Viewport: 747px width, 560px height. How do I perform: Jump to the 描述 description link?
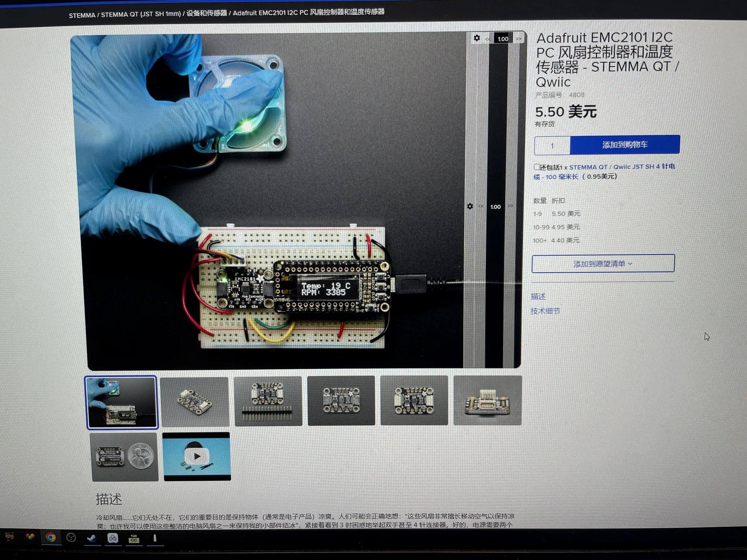(x=538, y=296)
